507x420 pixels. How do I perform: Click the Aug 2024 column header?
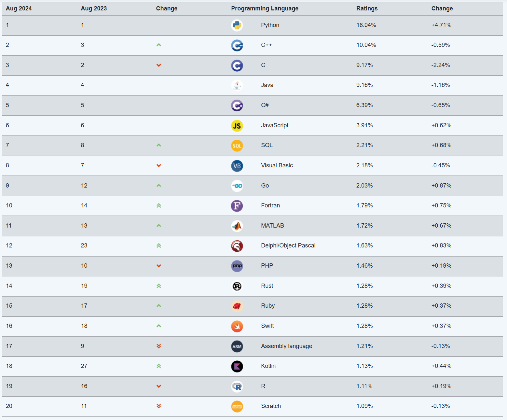pos(19,8)
